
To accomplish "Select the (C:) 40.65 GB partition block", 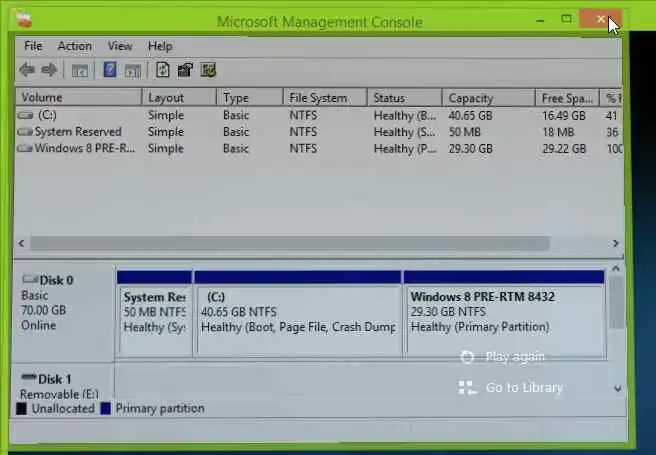I will (x=298, y=314).
